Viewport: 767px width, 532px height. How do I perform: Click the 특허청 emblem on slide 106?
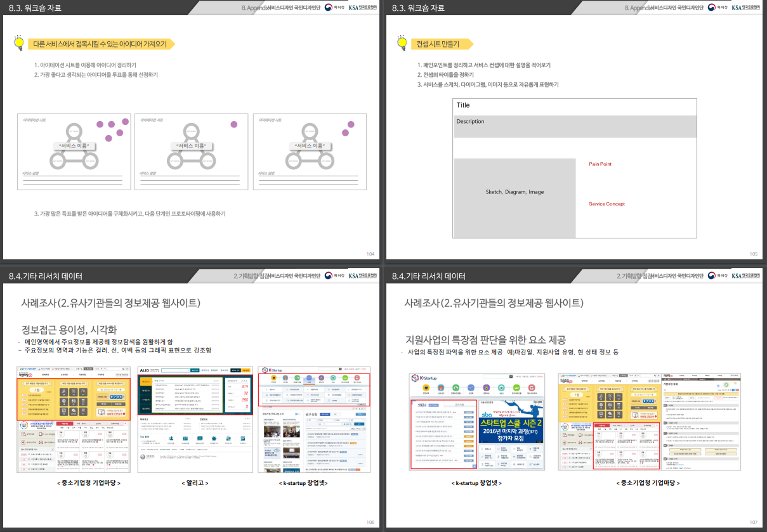point(329,276)
